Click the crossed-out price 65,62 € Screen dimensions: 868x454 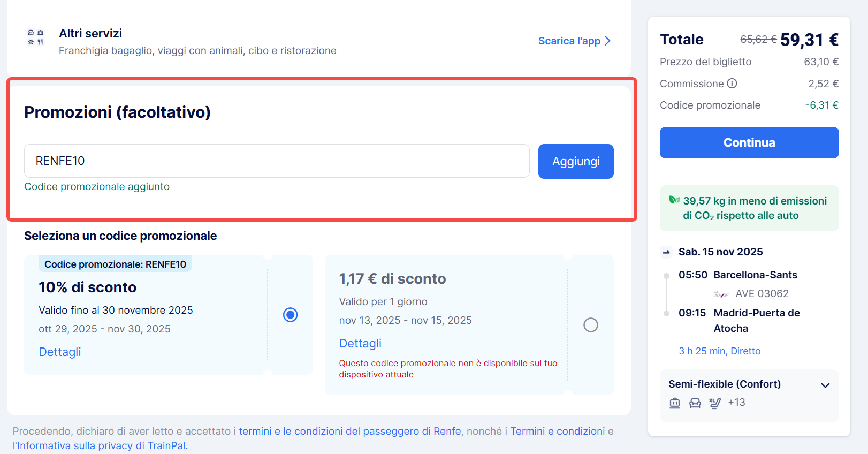click(758, 40)
